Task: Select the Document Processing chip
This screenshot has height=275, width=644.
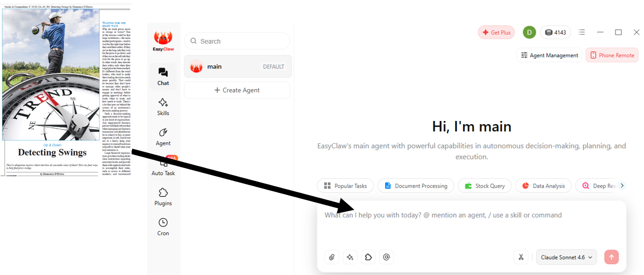Action: point(416,186)
